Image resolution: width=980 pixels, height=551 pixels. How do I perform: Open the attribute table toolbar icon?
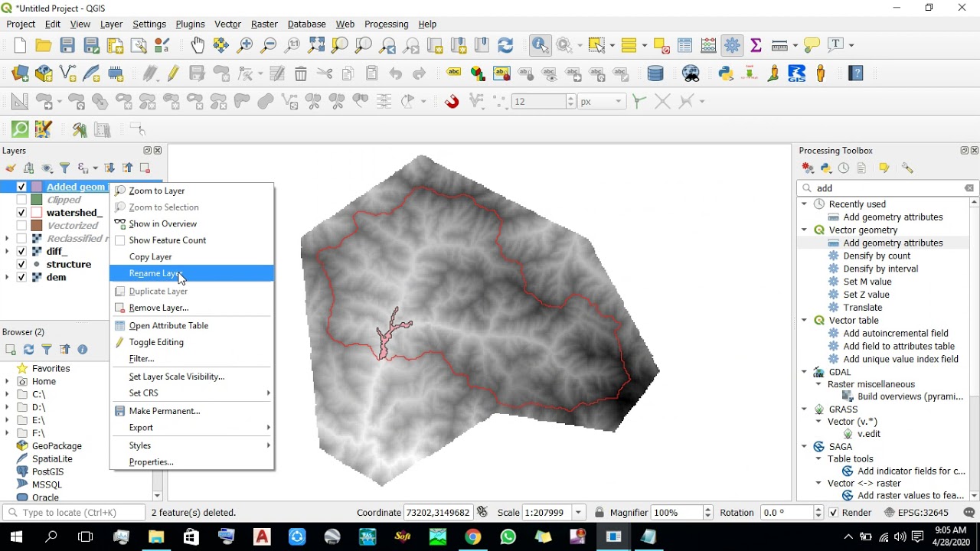tap(685, 45)
